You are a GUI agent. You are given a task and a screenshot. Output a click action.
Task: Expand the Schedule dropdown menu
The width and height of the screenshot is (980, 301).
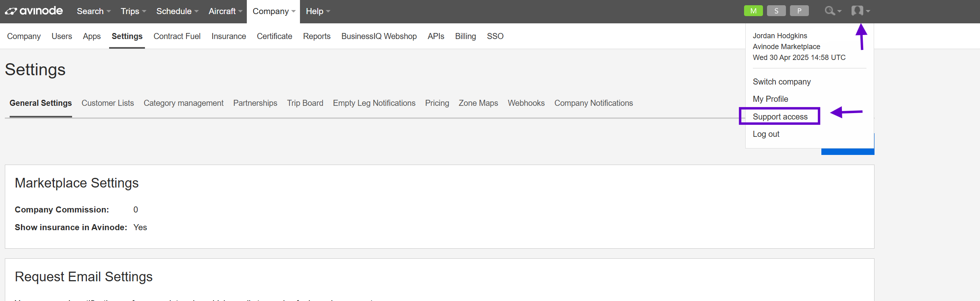[x=177, y=11]
